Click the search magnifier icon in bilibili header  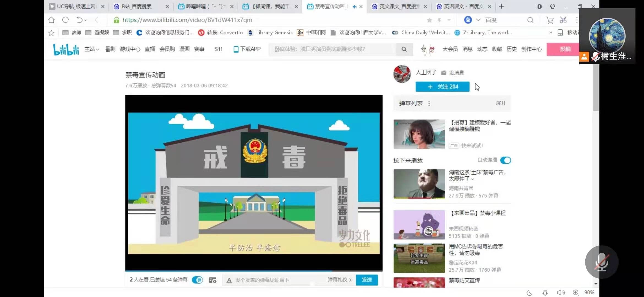tap(404, 49)
